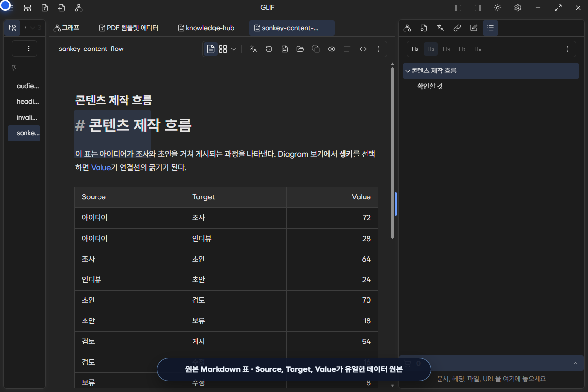Open the left sidebar three-dot menu
The height and width of the screenshot is (392, 588).
(x=29, y=49)
